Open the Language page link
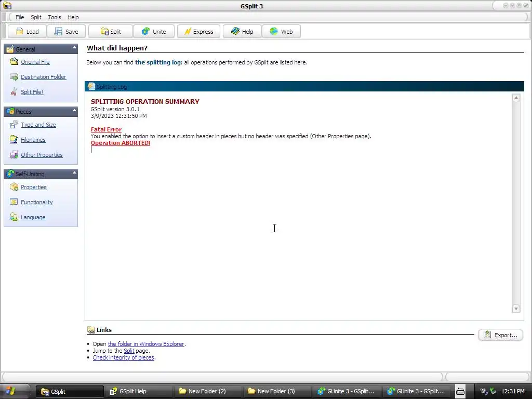 tap(33, 217)
